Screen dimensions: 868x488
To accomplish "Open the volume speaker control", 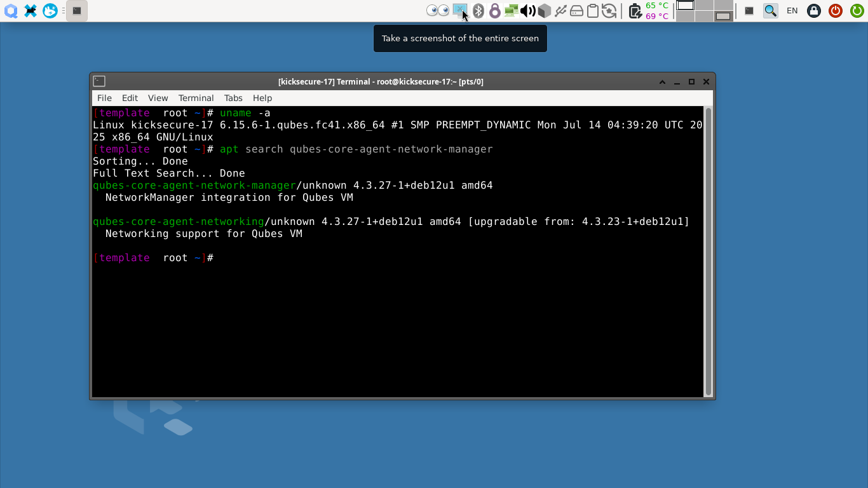I will tap(527, 11).
